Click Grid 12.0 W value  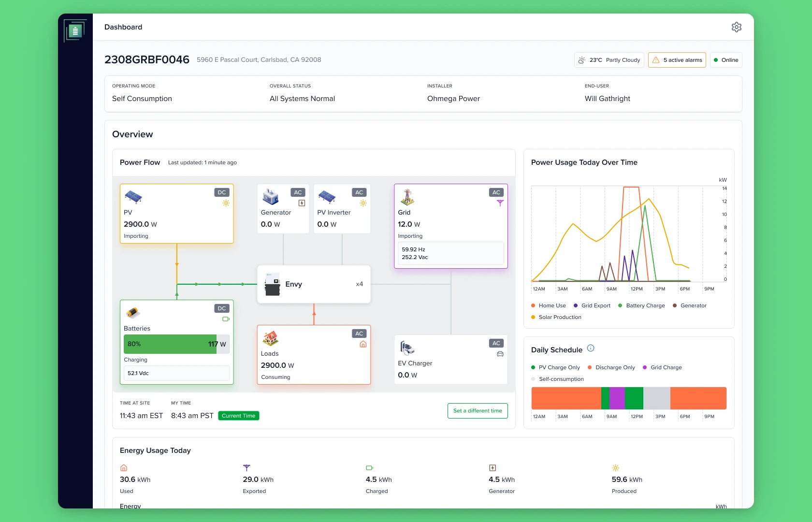pos(409,224)
